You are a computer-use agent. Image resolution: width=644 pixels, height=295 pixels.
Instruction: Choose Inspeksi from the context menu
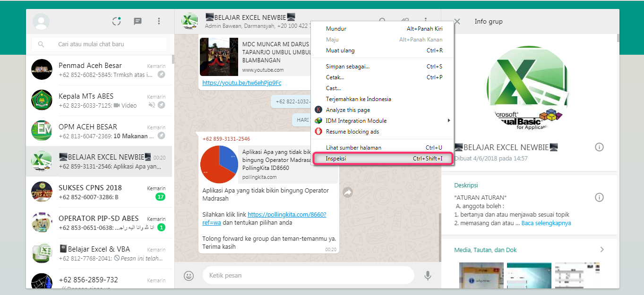point(382,159)
